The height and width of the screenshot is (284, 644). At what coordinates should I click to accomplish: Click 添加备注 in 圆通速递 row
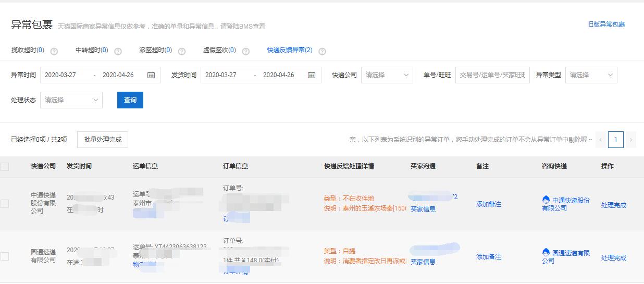pos(489,257)
